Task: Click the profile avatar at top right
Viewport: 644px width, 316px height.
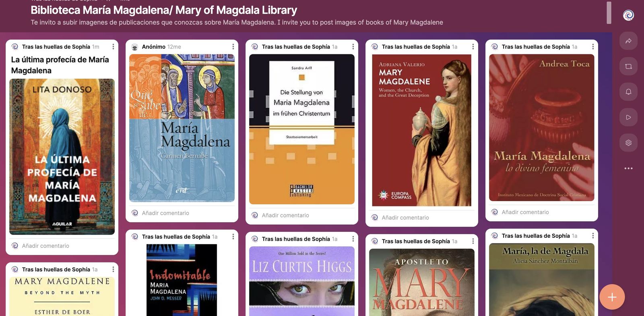Action: (x=628, y=15)
